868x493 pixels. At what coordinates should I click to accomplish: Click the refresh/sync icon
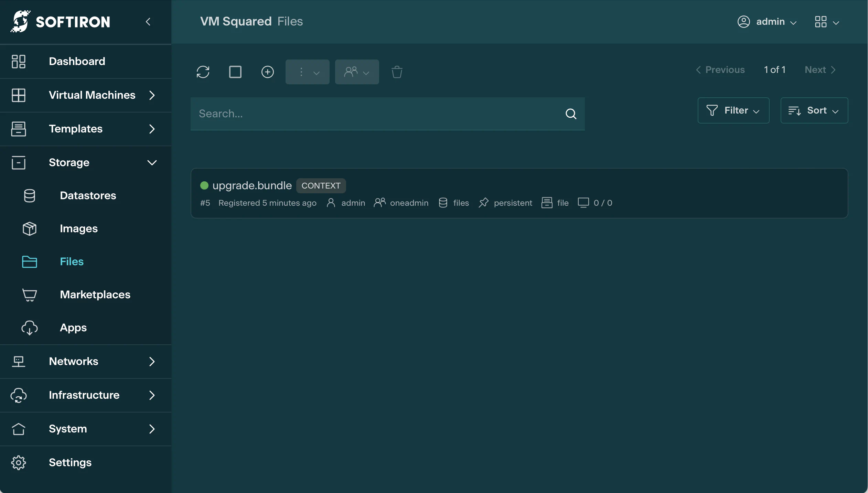[x=203, y=72]
